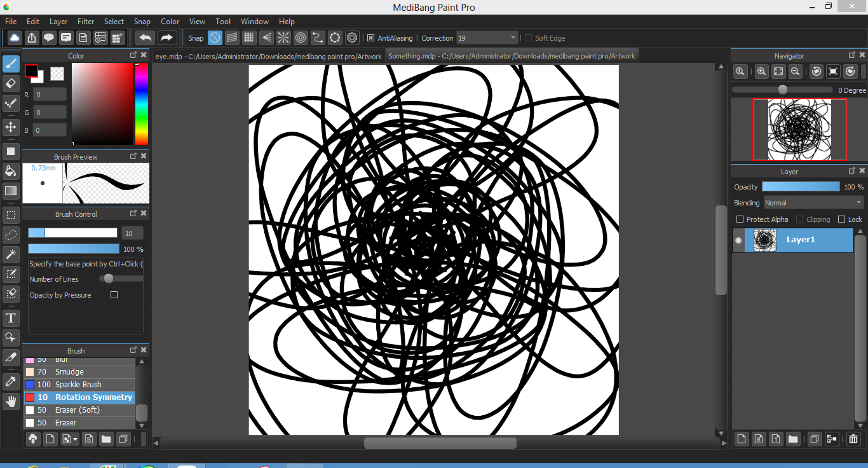Click the Navigator canvas thumbnail
Screen dimensions: 868x468
[799, 130]
